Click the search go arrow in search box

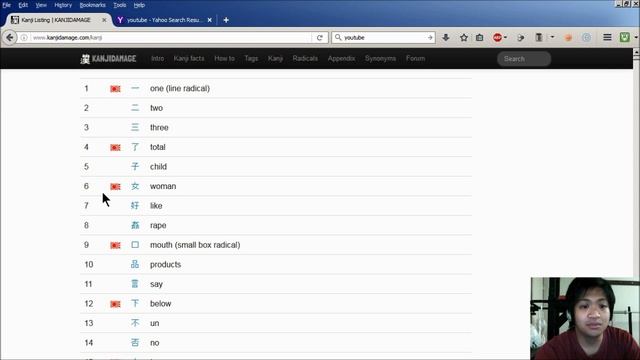(x=430, y=38)
